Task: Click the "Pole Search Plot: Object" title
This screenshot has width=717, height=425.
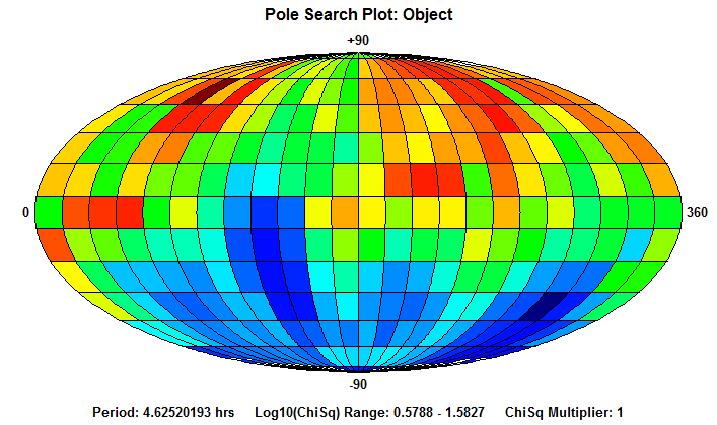Action: (358, 15)
